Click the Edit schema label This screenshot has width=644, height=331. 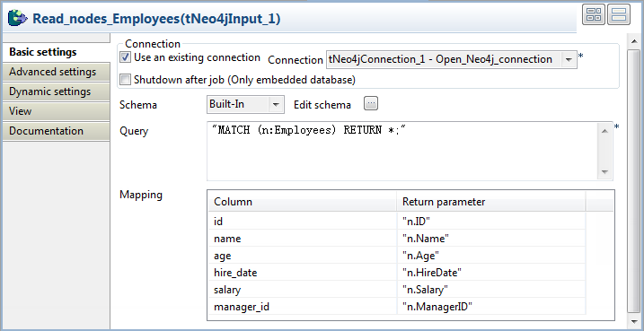(x=322, y=105)
